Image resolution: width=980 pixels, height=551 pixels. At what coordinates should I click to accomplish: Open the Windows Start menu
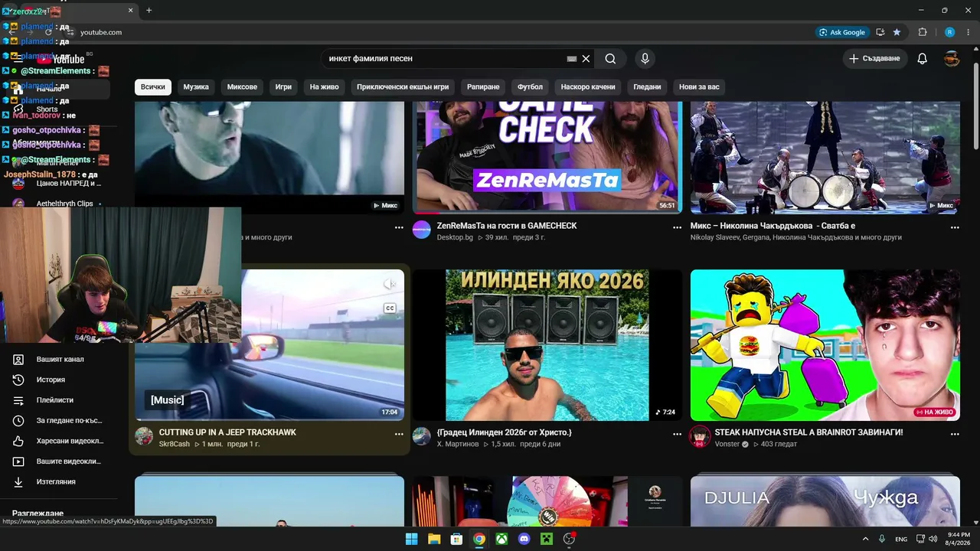tap(411, 539)
